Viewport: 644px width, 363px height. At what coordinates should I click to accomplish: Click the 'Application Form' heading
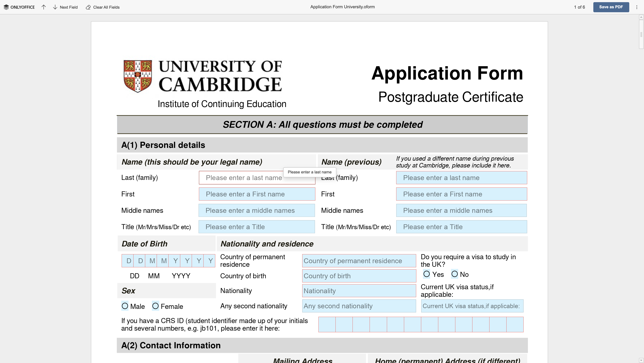[x=447, y=73]
